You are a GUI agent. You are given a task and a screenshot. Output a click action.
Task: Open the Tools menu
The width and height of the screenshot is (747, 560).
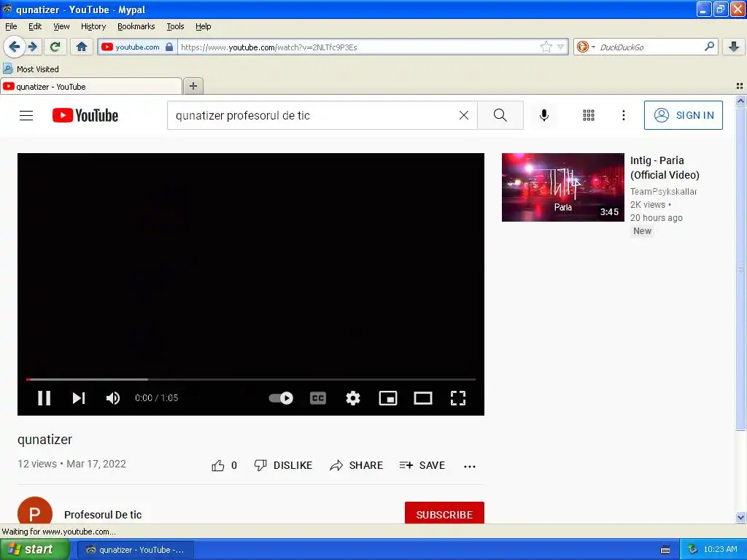click(x=175, y=26)
